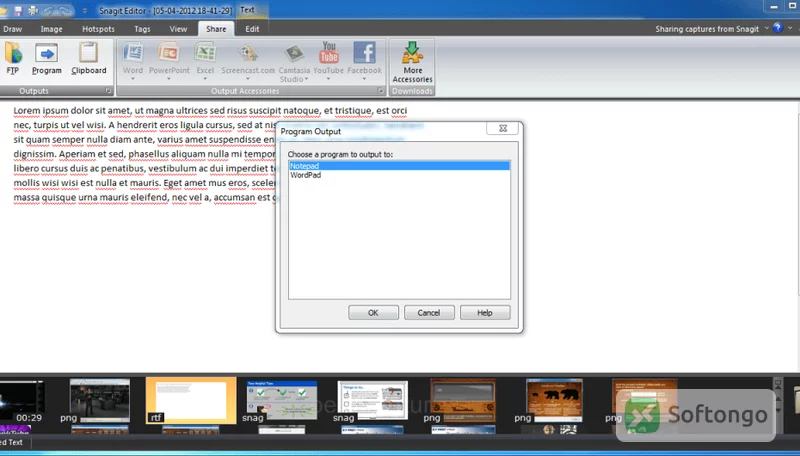The width and height of the screenshot is (800, 456).
Task: Click the Undo icon in title bar
Action: click(48, 10)
